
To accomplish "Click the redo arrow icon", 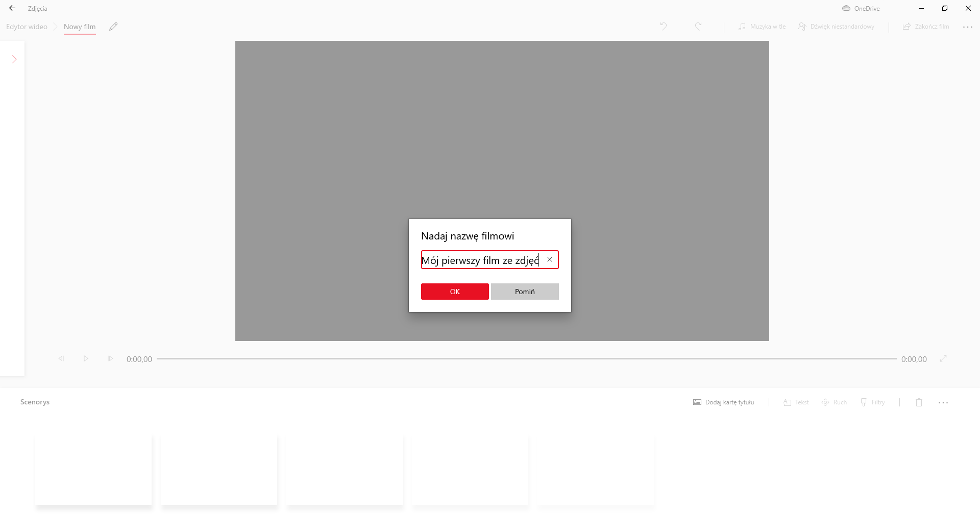I will 698,27.
